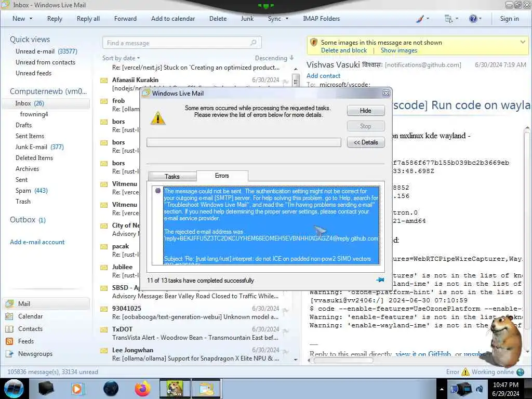Click the error warning icon in status bar
The width and height of the screenshot is (532, 399).
[465, 372]
